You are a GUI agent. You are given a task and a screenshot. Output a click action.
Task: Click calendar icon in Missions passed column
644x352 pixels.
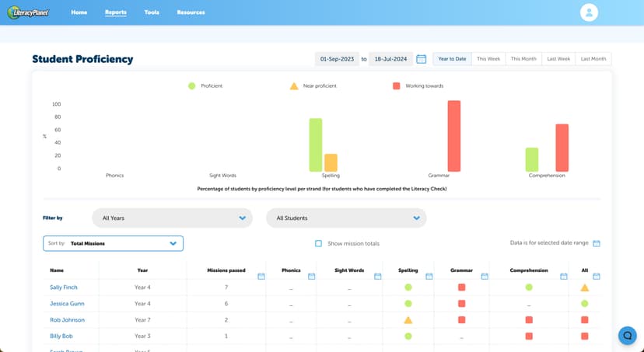(261, 276)
